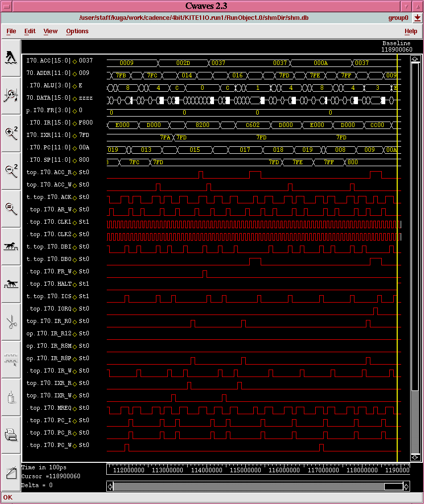
Task: Open the Options menu
Action: coord(77,31)
